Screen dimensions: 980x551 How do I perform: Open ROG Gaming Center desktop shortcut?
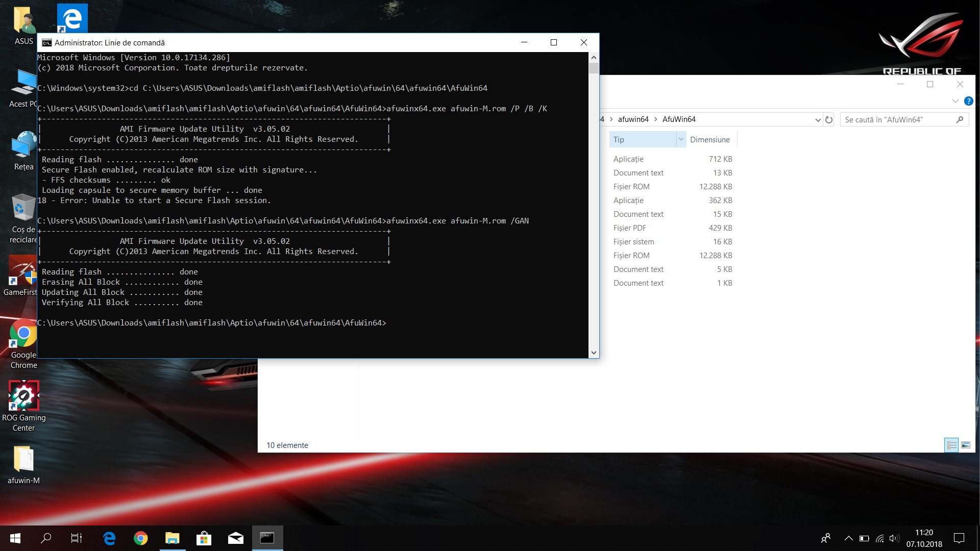click(23, 406)
